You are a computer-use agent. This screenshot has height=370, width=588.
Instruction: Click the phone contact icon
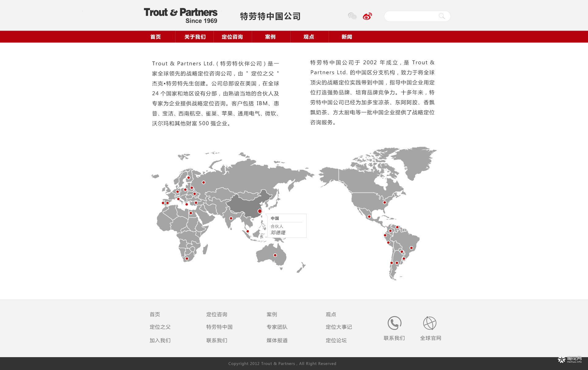coord(394,323)
